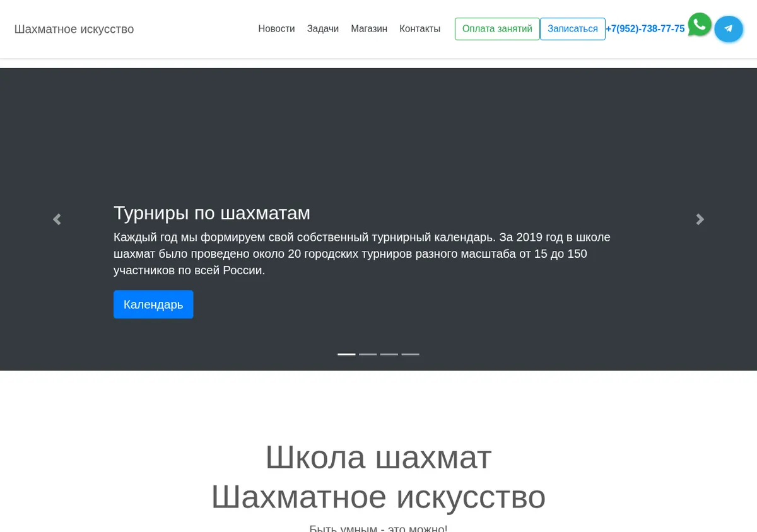Go to the Магазин page
757x532 pixels.
coord(369,29)
